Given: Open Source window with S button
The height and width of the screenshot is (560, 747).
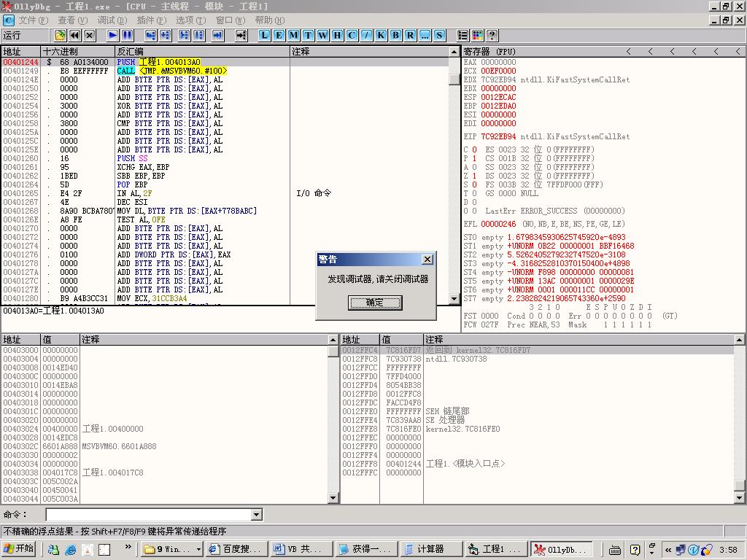Looking at the screenshot, I should (439, 35).
